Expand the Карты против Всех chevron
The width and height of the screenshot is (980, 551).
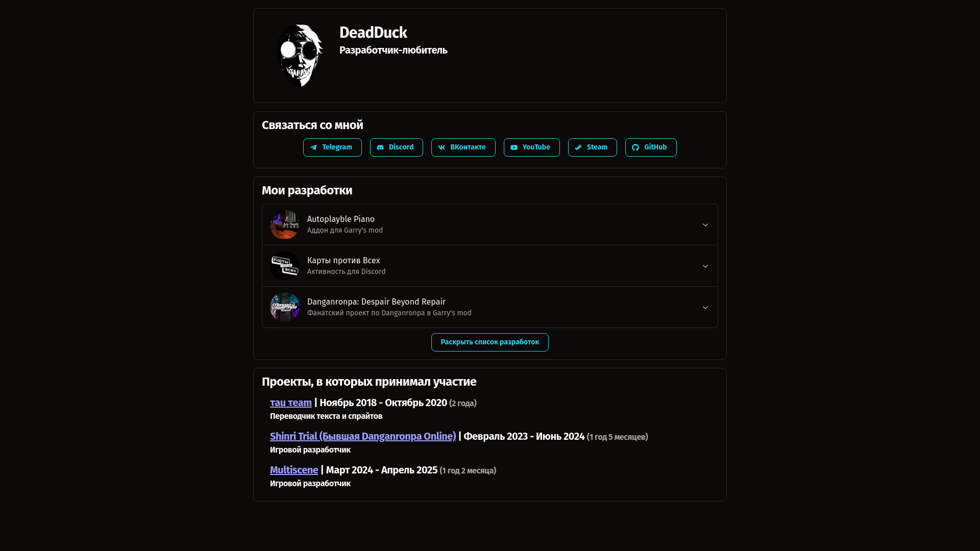(705, 266)
